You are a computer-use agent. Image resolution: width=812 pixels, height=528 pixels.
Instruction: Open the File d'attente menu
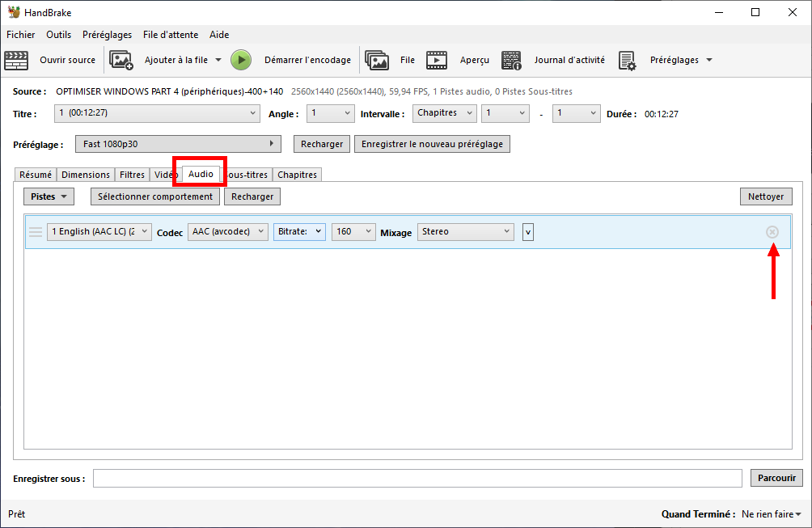(171, 35)
